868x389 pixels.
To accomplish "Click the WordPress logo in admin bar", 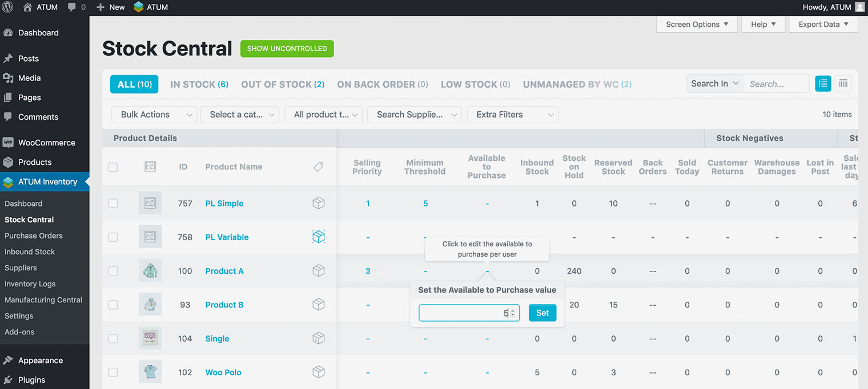I will tap(8, 7).
